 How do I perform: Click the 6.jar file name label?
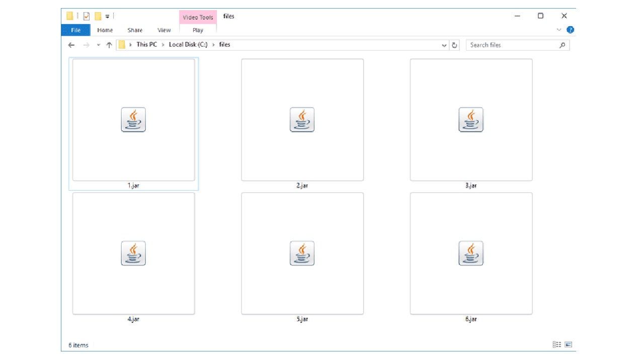point(471,319)
